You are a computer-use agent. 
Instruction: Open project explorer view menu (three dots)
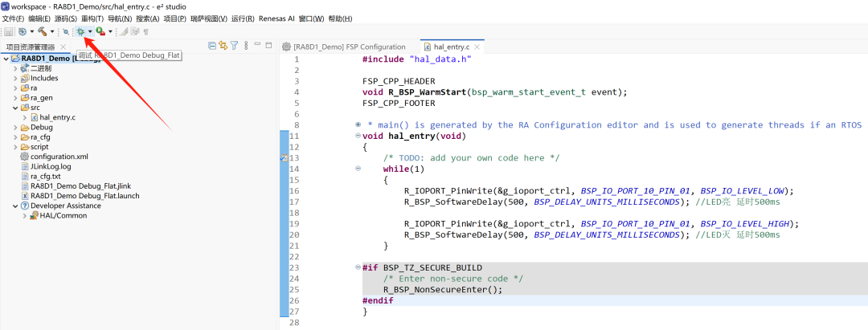pyautogui.click(x=247, y=45)
